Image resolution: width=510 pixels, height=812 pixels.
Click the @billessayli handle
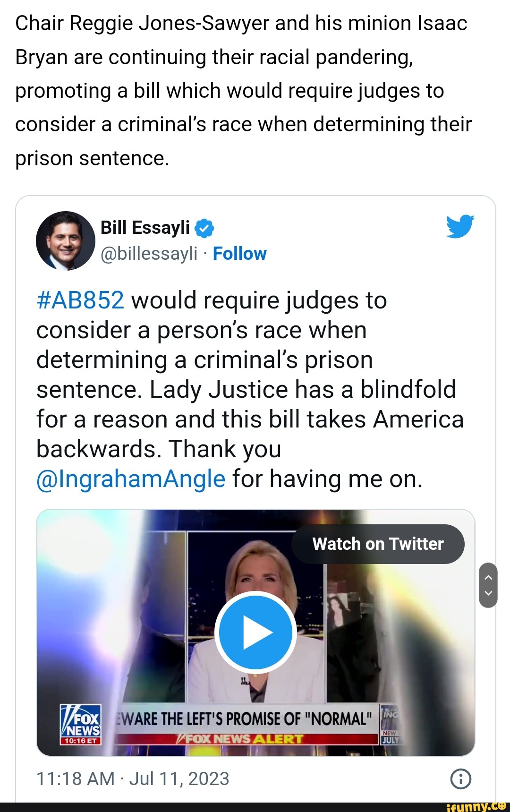[149, 254]
